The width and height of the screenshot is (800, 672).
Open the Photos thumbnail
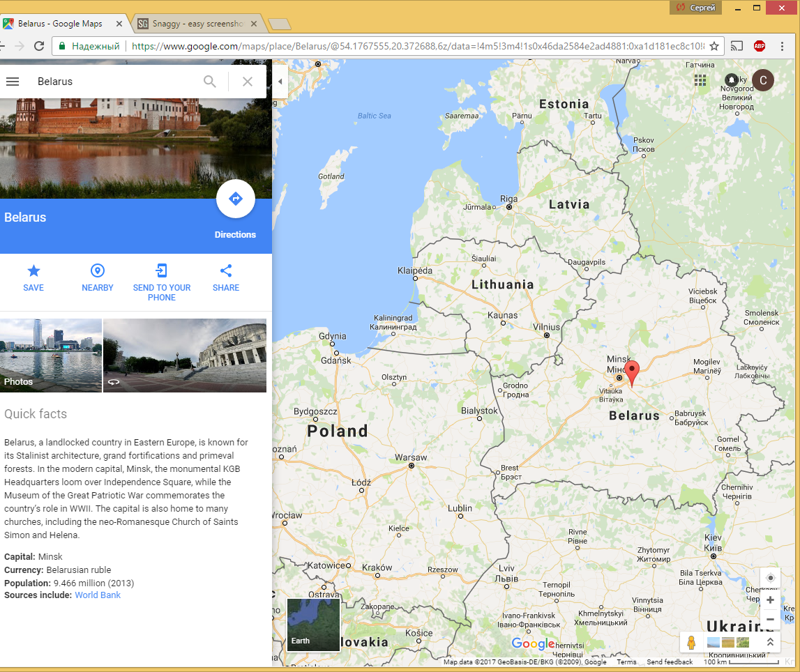pyautogui.click(x=51, y=356)
